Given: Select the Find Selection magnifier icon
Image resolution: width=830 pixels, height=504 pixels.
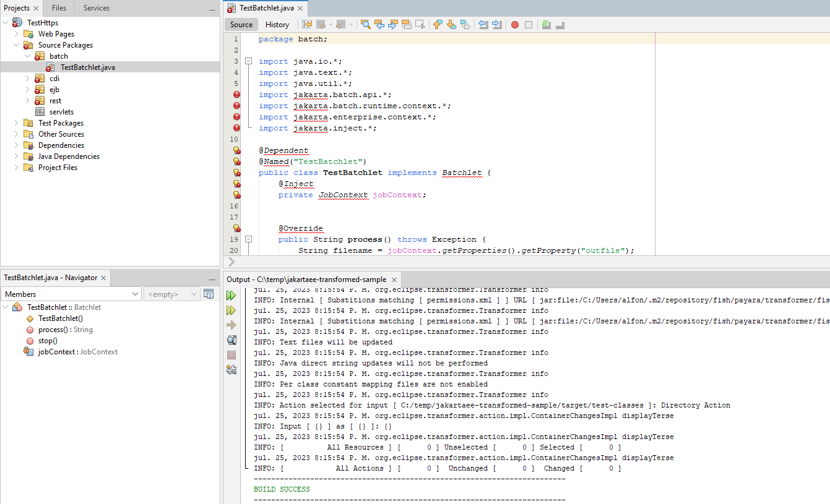Looking at the screenshot, I should point(365,24).
